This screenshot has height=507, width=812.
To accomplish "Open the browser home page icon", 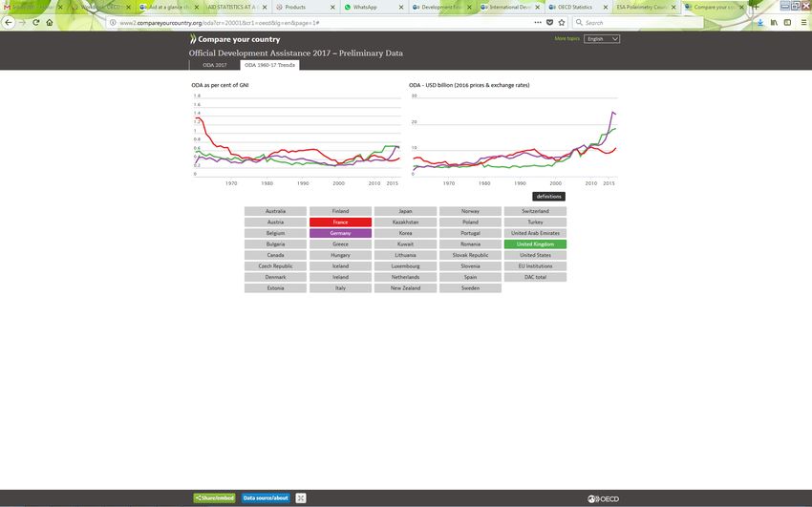I will pyautogui.click(x=49, y=22).
